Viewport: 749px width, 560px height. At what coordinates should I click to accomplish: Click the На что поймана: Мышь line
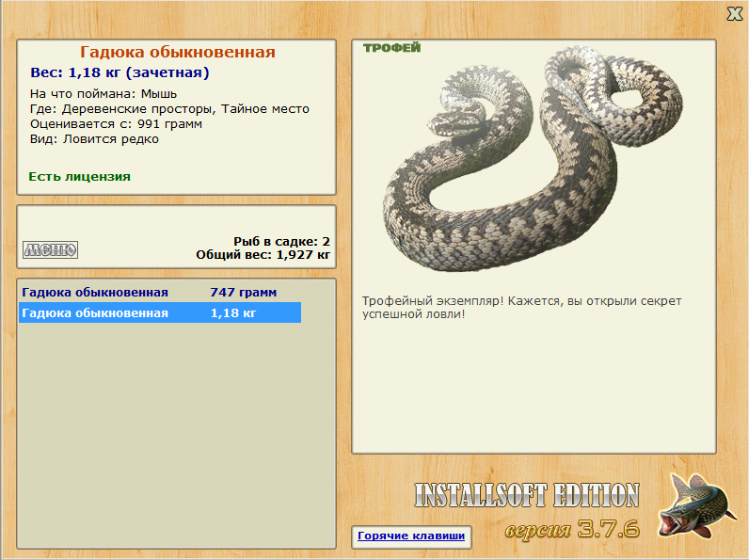pyautogui.click(x=104, y=94)
